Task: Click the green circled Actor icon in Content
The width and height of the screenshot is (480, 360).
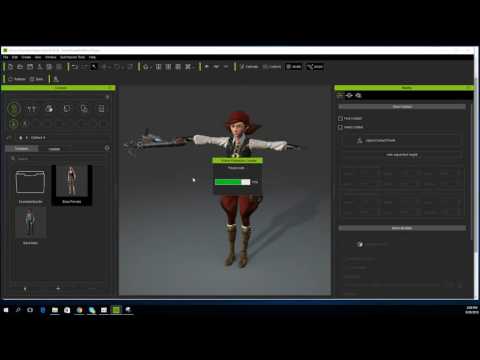Action: point(14,109)
